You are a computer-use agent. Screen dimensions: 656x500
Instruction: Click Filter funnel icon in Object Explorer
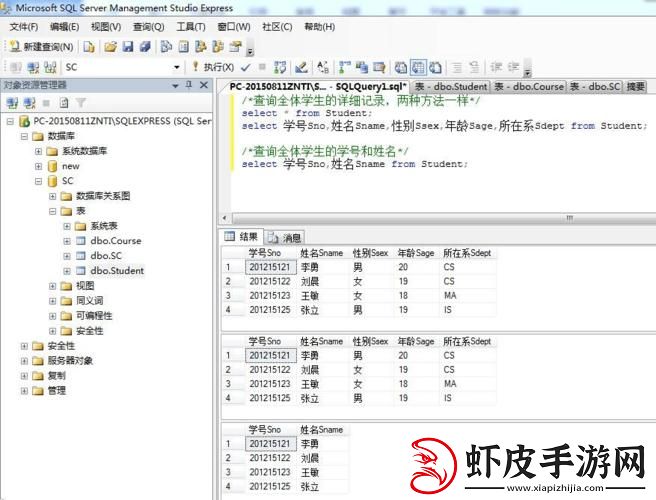81,103
